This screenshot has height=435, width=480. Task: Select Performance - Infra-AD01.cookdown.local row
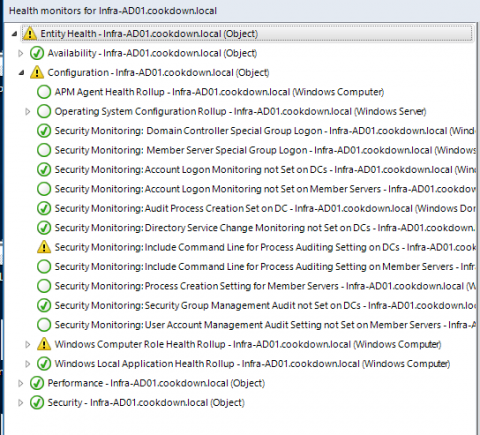click(x=156, y=383)
